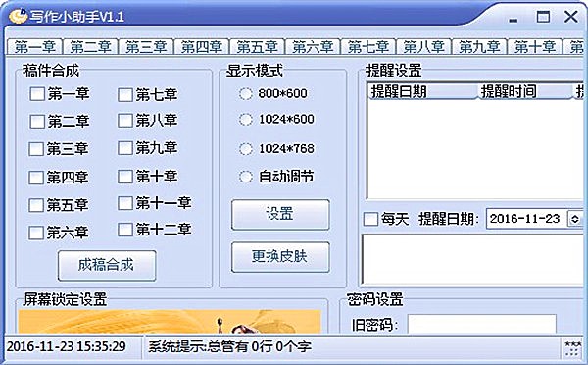
Task: Choose the 1024*600 radio option
Action: click(246, 120)
